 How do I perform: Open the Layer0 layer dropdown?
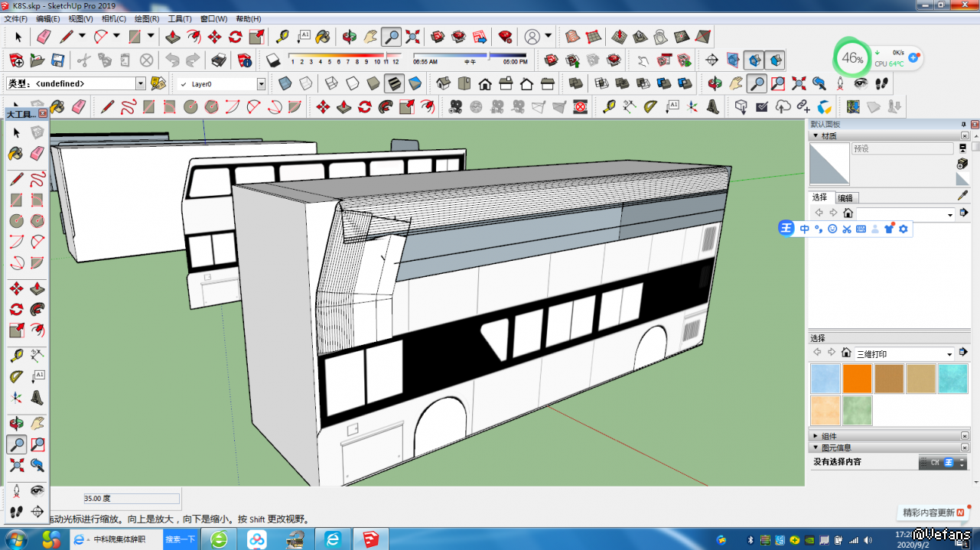261,84
